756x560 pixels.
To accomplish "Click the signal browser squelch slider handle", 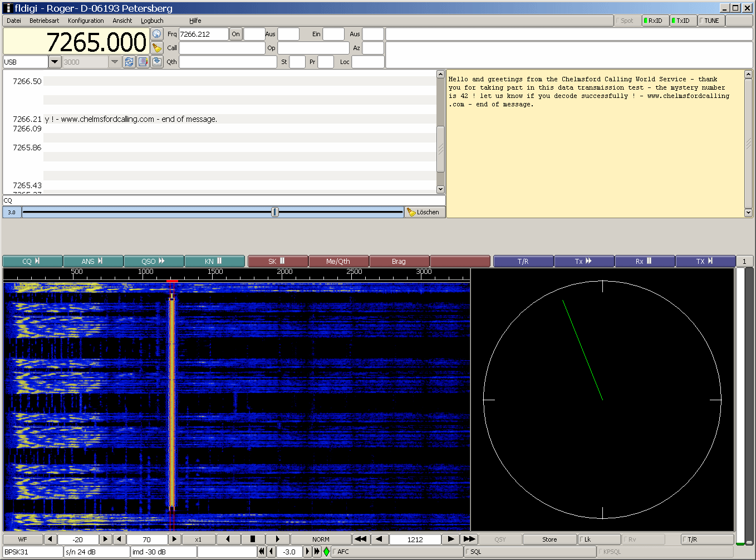I will (x=275, y=212).
